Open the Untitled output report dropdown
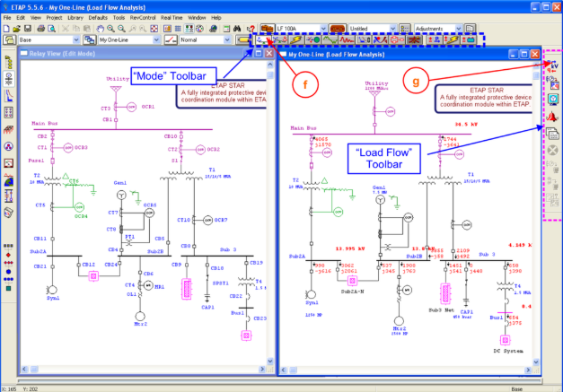This screenshot has height=392, width=563. coord(392,29)
